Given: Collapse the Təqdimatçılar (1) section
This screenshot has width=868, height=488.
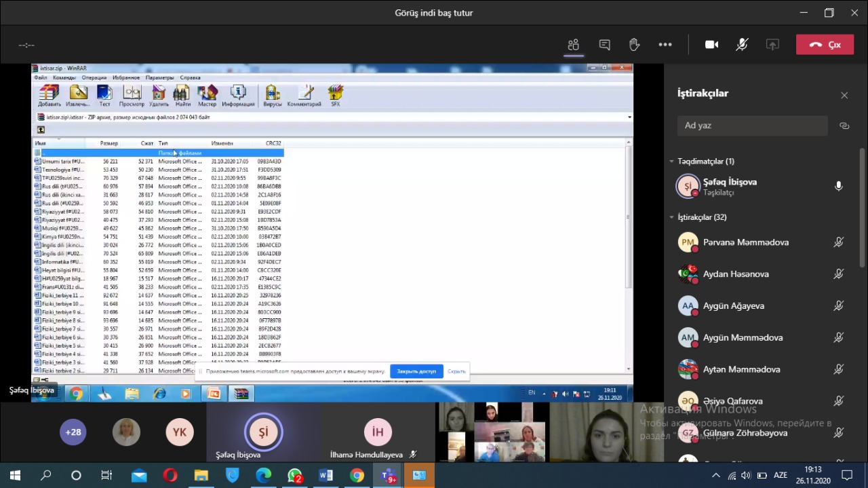Looking at the screenshot, I should 671,162.
